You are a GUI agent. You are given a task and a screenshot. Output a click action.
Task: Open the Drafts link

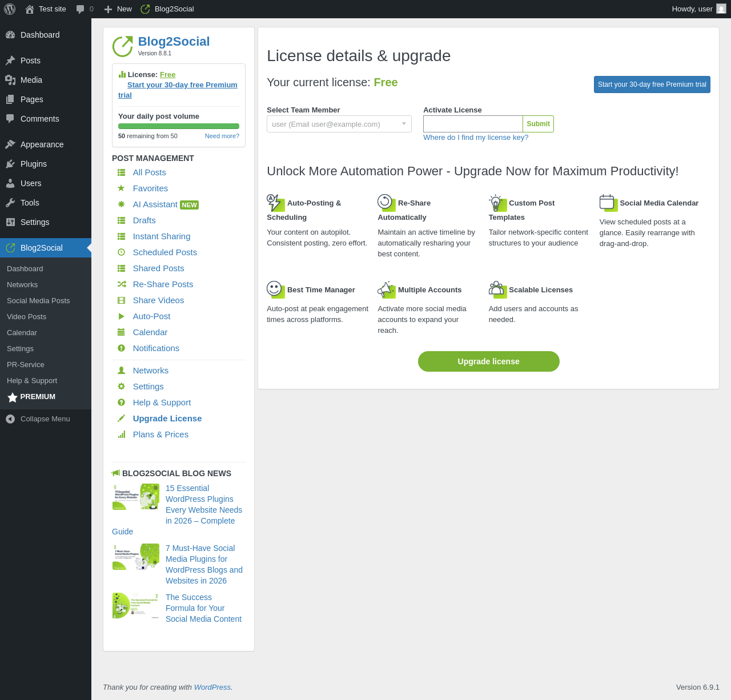click(x=144, y=220)
